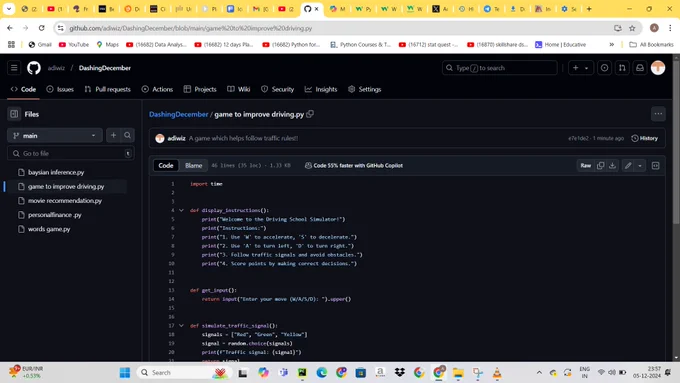The image size is (680, 383).
Task: Open a new browser tab
Action: point(589,9)
